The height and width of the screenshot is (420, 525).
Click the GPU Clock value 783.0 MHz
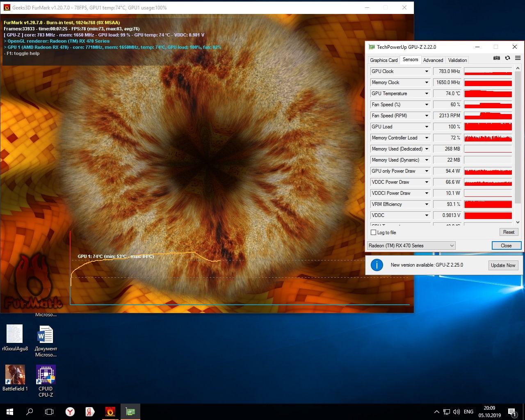point(447,71)
